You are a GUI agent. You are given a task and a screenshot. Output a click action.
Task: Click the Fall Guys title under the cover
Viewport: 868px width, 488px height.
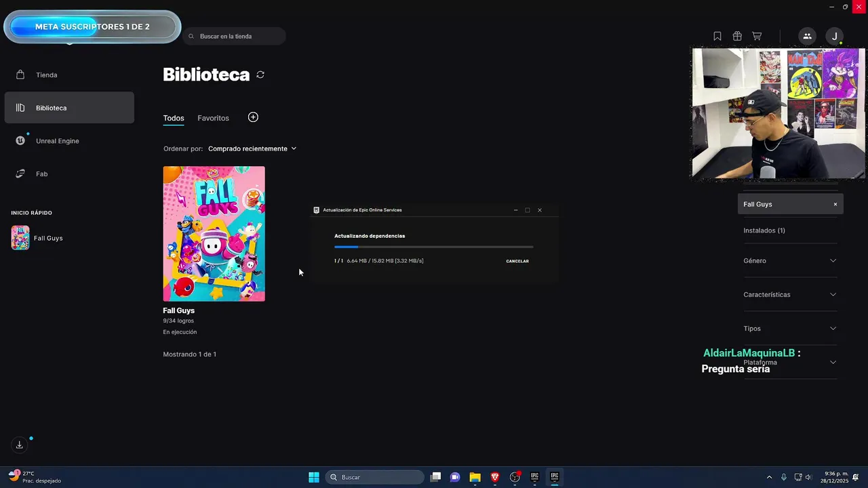pos(178,310)
